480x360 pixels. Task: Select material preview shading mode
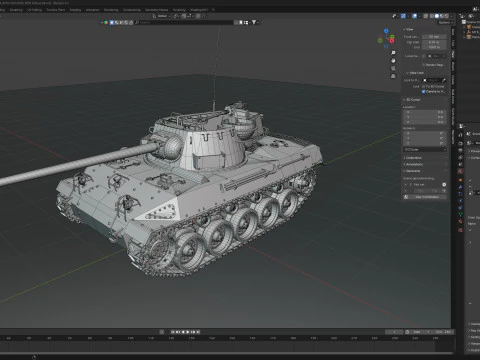[x=442, y=16]
